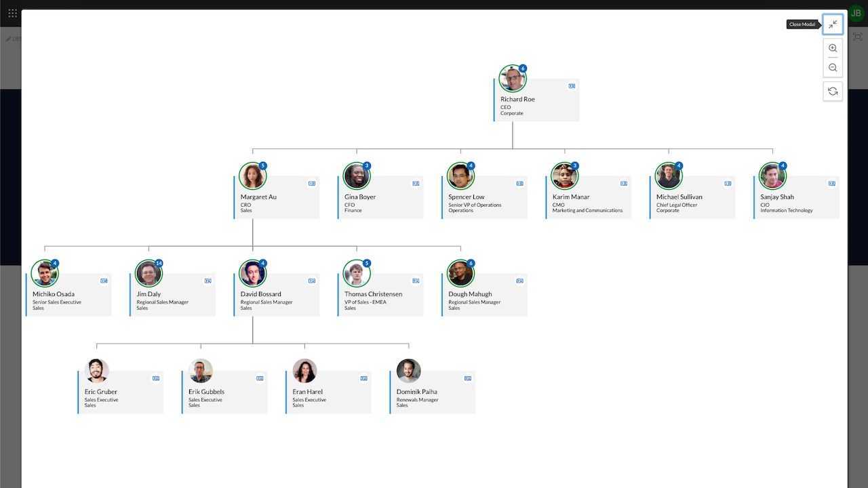The width and height of the screenshot is (868, 488).
Task: Expand Jim Daly's 14 reports badge
Action: (x=159, y=263)
